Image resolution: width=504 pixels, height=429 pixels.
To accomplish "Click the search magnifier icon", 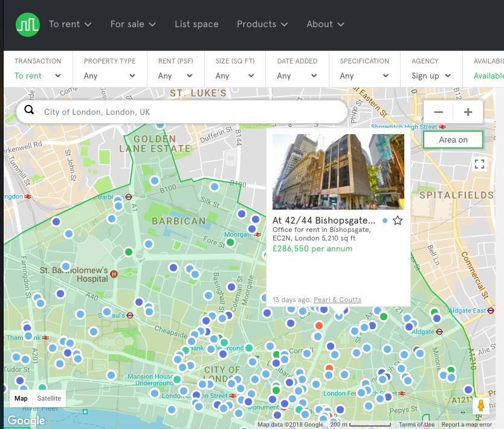I will 29,112.
